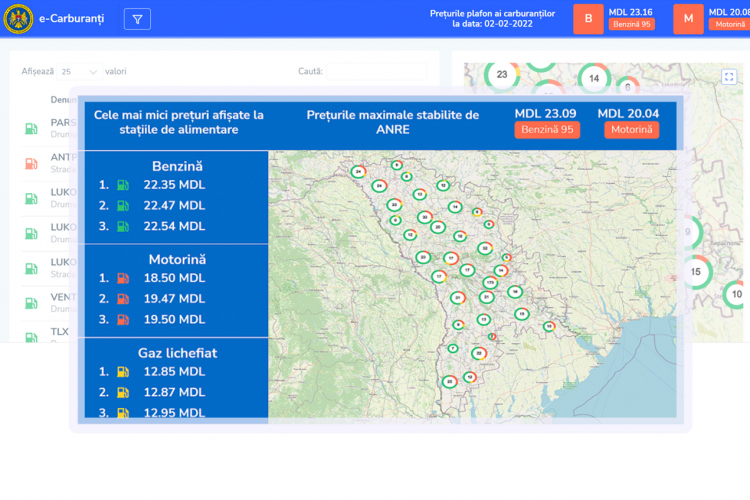Image resolution: width=750 pixels, height=500 pixels.
Task: Click the green pump icon beside 22.35 MDL
Action: tap(123, 185)
